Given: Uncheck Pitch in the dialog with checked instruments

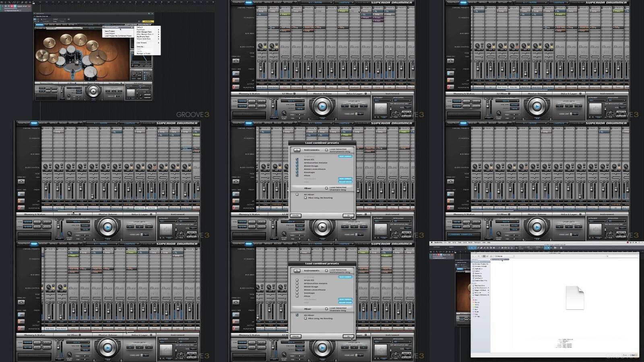Looking at the screenshot, I should 297,176.
